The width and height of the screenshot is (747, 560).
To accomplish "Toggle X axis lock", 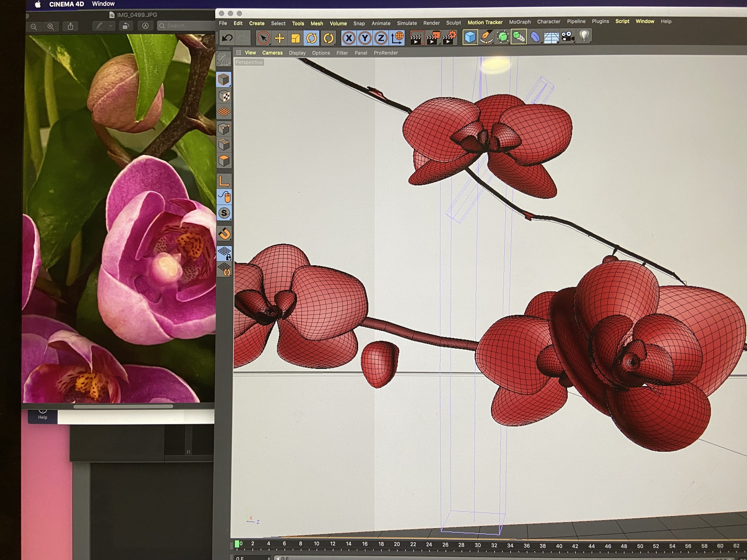I will 349,38.
